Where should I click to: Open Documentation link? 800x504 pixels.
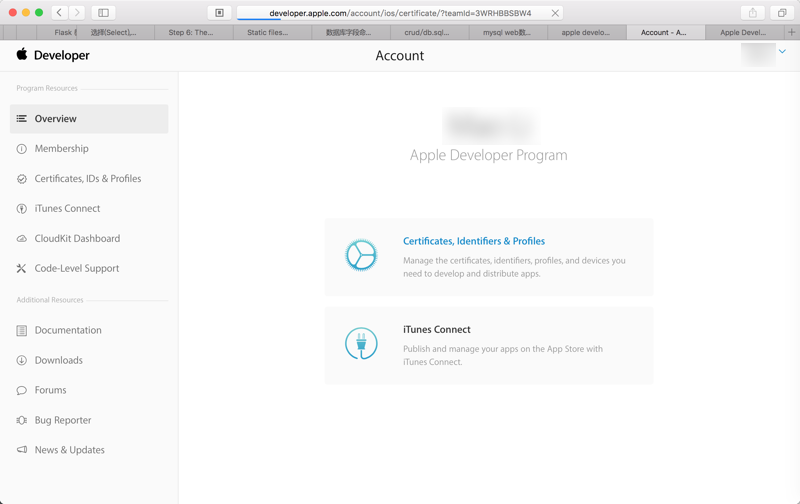pyautogui.click(x=68, y=330)
